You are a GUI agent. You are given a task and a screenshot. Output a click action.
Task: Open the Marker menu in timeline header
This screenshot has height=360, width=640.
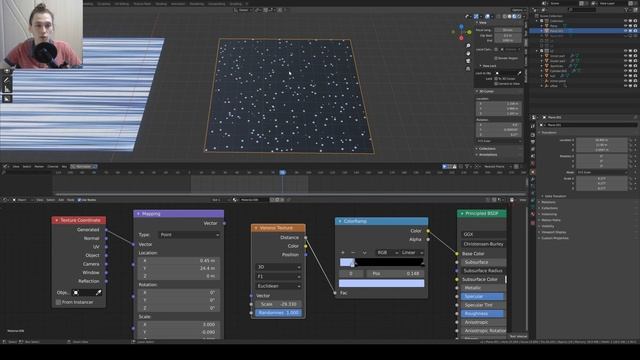point(39,167)
